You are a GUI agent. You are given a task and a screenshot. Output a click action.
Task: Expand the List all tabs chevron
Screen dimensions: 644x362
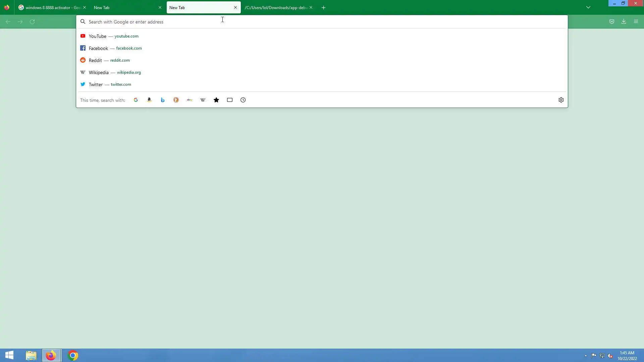click(x=588, y=7)
